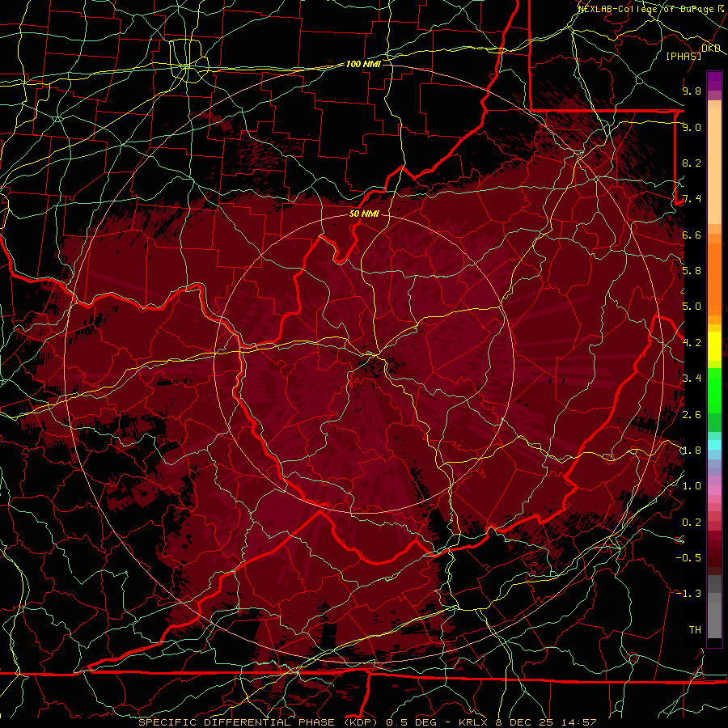Viewport: 728px width, 728px height.
Task: Click the 1.0 value on color scale
Action: 692,486
